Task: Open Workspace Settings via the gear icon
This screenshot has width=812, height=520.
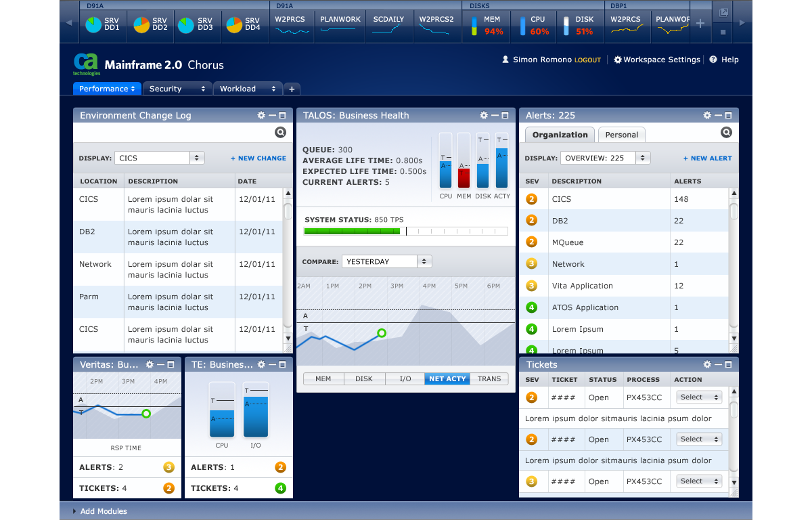Action: [618, 60]
